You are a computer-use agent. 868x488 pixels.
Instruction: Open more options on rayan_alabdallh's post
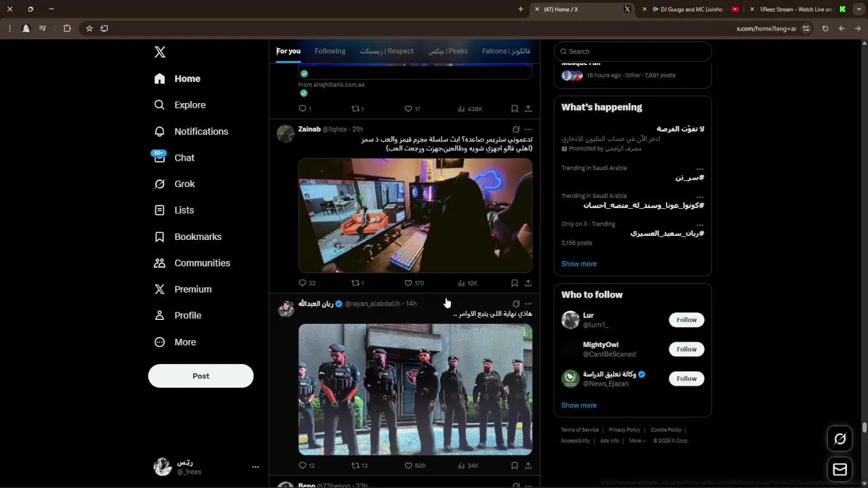[528, 304]
